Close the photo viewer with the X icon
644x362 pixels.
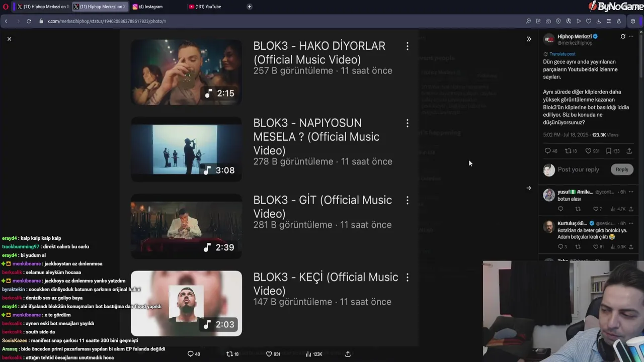click(9, 39)
